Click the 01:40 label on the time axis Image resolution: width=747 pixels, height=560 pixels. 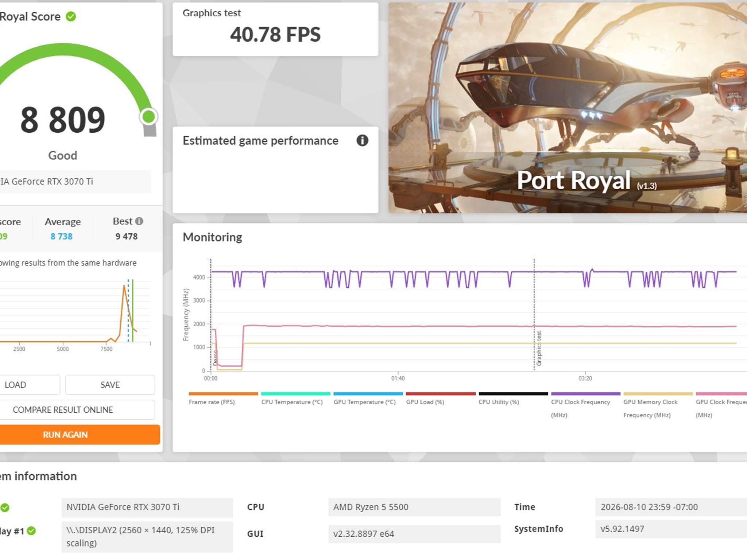click(x=398, y=378)
